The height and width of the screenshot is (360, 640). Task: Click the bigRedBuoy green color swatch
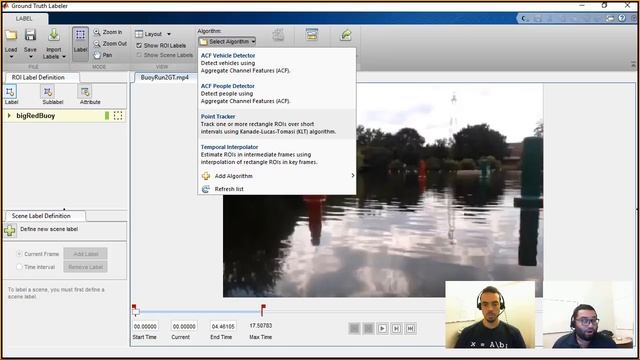tap(107, 116)
